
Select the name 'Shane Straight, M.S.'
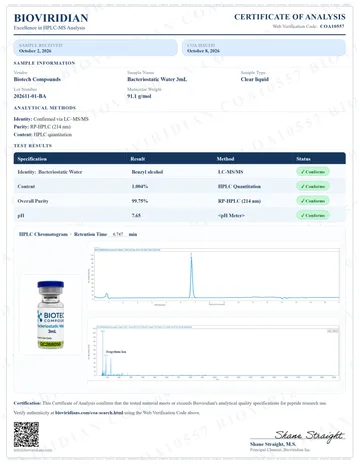[273, 444]
